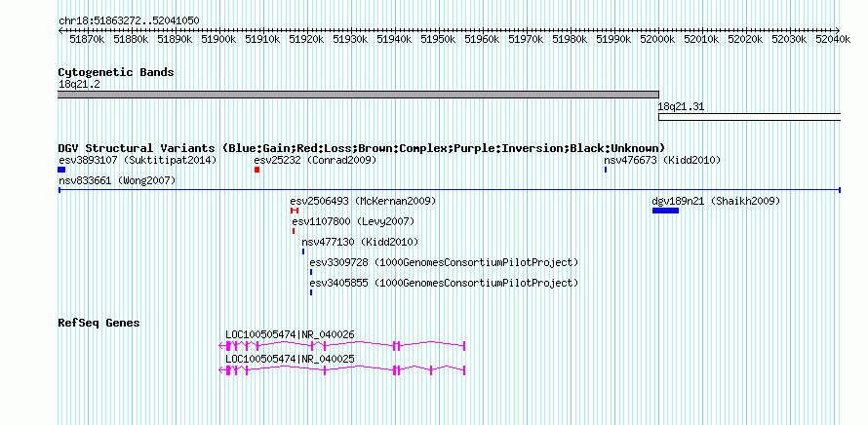The width and height of the screenshot is (868, 425).
Task: Click the 18q21.2 band label
Action: 80,85
